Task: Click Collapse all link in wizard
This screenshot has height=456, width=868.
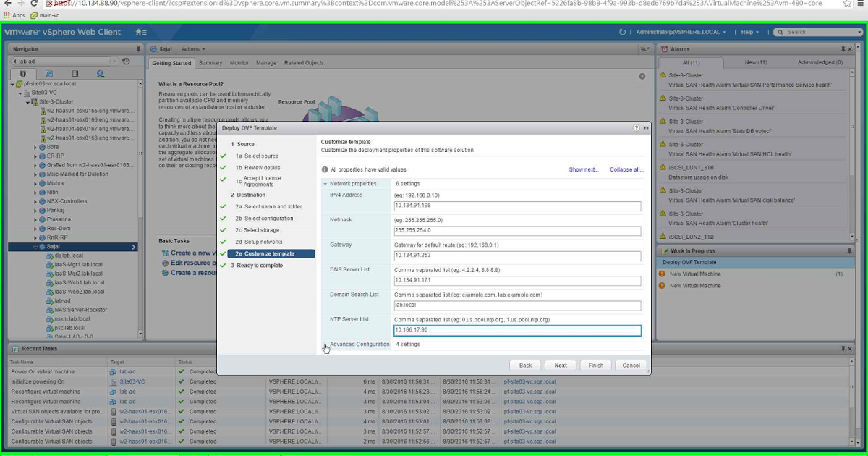Action: click(x=626, y=169)
